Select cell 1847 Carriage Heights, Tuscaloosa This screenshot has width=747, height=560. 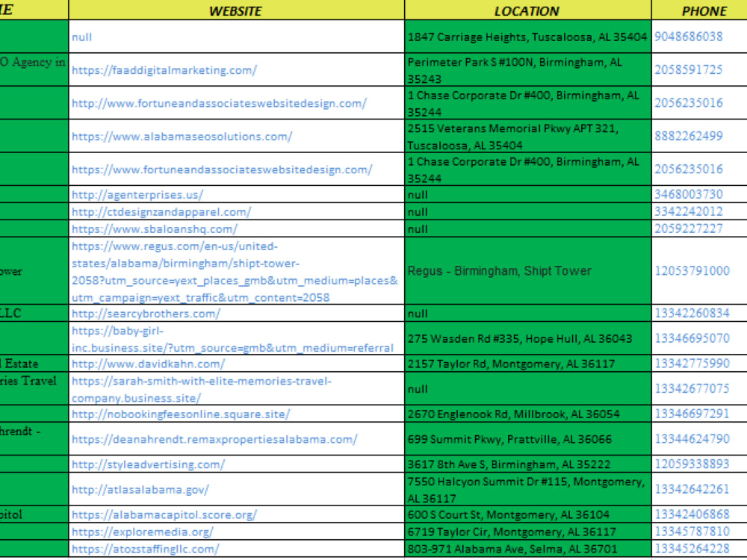pos(527,37)
